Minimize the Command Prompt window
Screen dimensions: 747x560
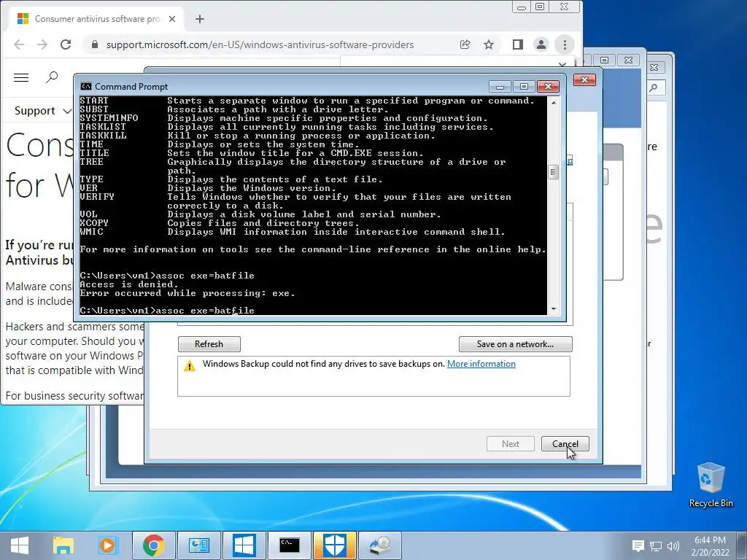click(500, 87)
